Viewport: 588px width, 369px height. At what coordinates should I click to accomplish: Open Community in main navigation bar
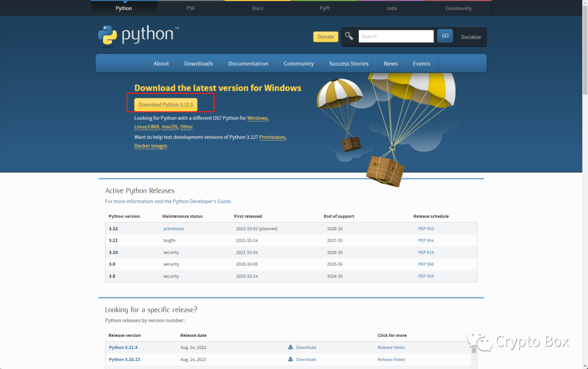coord(298,64)
